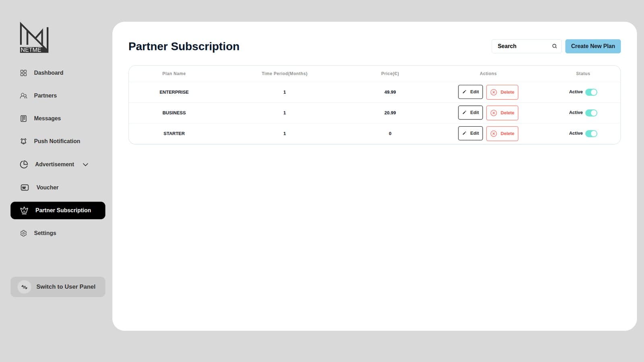Click the ENTERPRISE plan name
The width and height of the screenshot is (644, 362).
174,92
